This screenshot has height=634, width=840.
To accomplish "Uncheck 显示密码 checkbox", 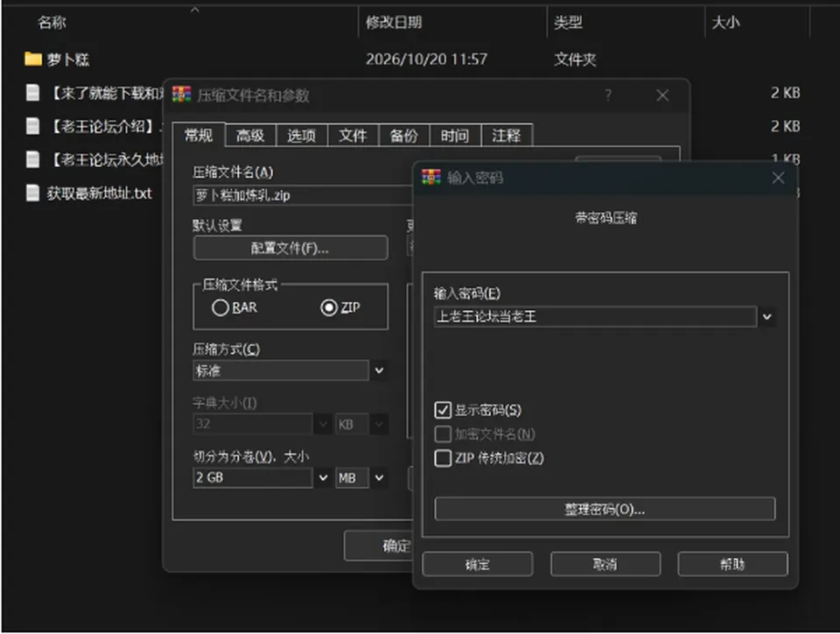I will [443, 410].
